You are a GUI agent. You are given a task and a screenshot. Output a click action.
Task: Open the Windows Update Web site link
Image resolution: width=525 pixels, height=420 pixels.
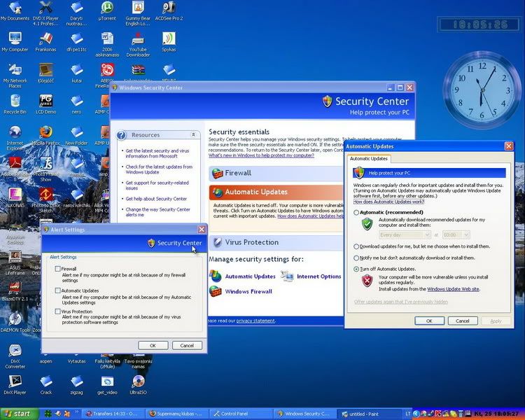coord(453,289)
